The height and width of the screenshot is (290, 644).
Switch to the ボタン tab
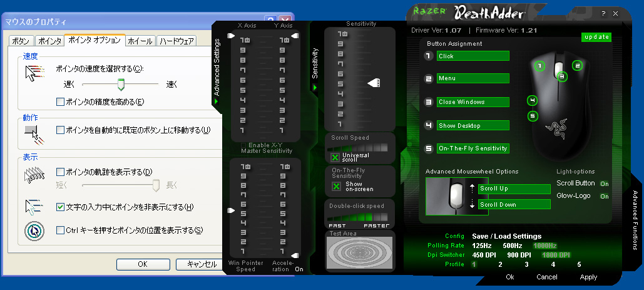[x=21, y=41]
